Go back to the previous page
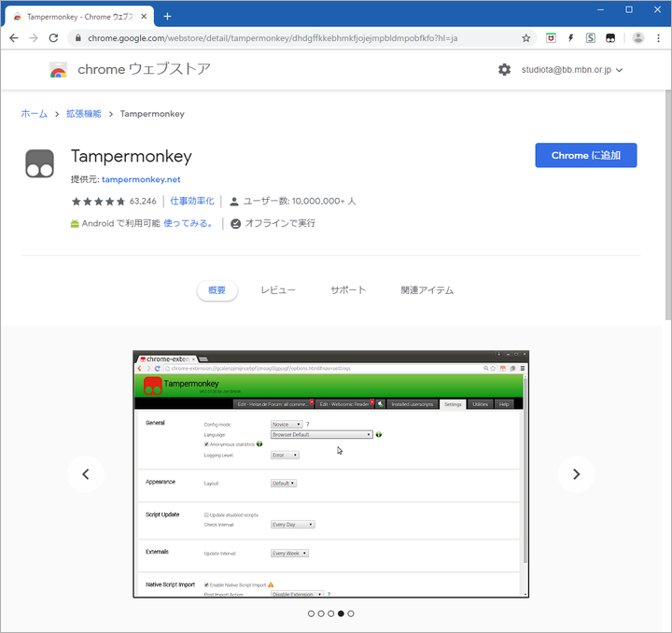This screenshot has height=633, width=672. pos(14,38)
